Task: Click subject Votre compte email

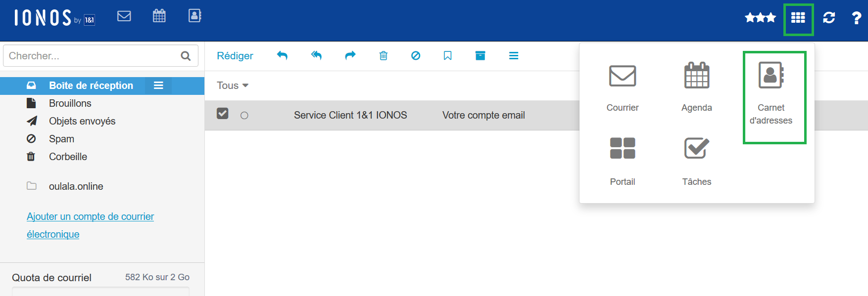Action: 483,115
